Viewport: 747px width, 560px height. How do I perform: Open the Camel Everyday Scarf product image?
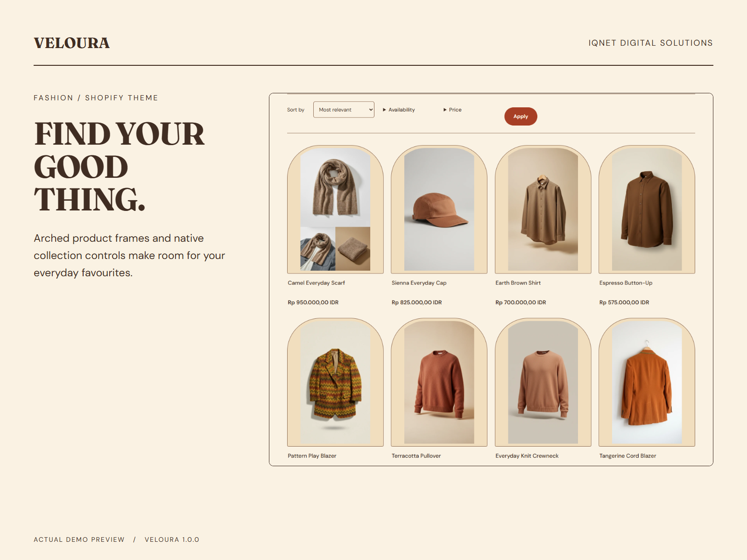click(335, 209)
